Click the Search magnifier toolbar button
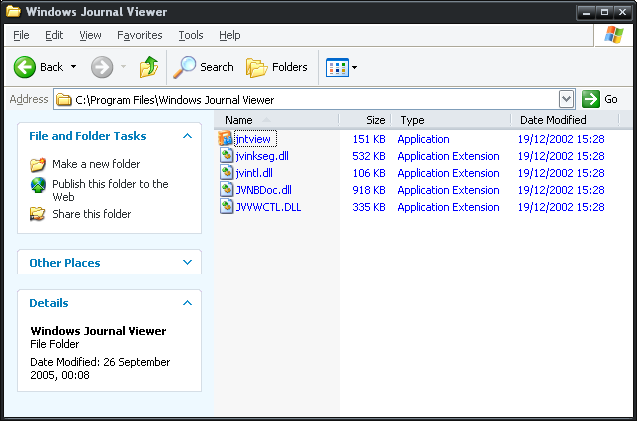Viewport: 637px width, 421px height. (x=204, y=67)
